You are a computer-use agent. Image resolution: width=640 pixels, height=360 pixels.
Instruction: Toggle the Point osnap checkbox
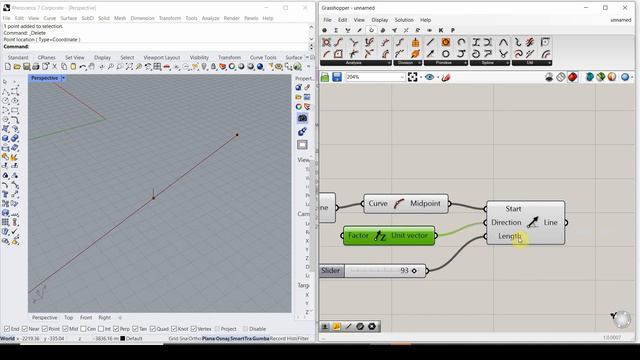point(45,329)
